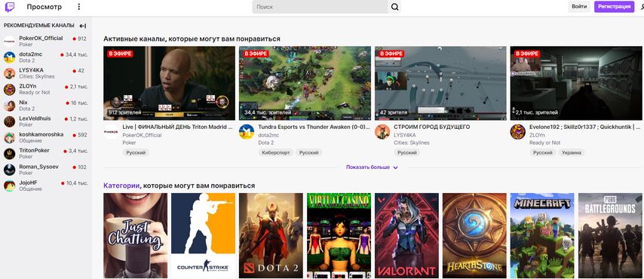Viewport: 644px width, 279px height.
Task: Open the Просмотр browse tab
Action: 44,7
